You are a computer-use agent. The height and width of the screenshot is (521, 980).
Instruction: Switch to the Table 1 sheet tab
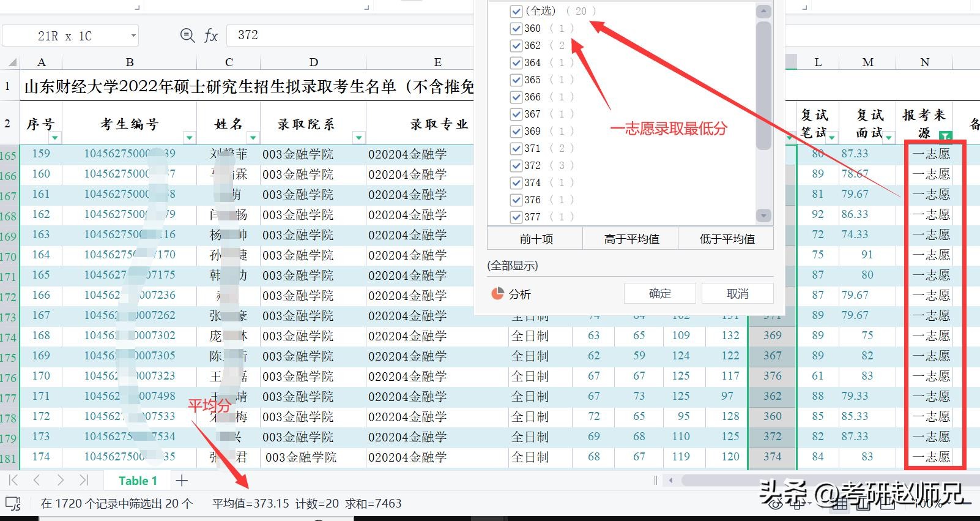pos(138,481)
